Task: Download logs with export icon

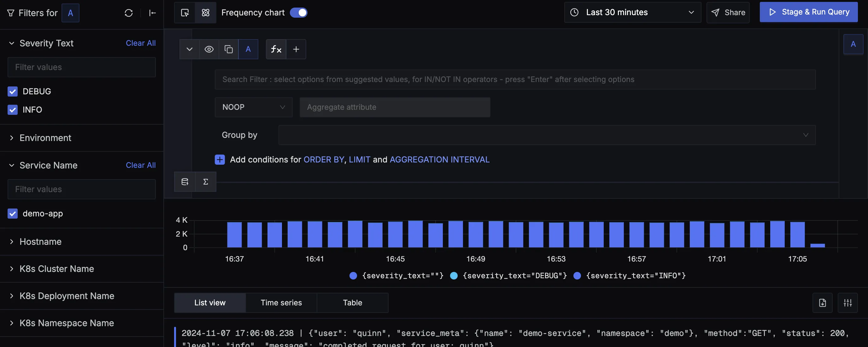Action: click(x=823, y=303)
